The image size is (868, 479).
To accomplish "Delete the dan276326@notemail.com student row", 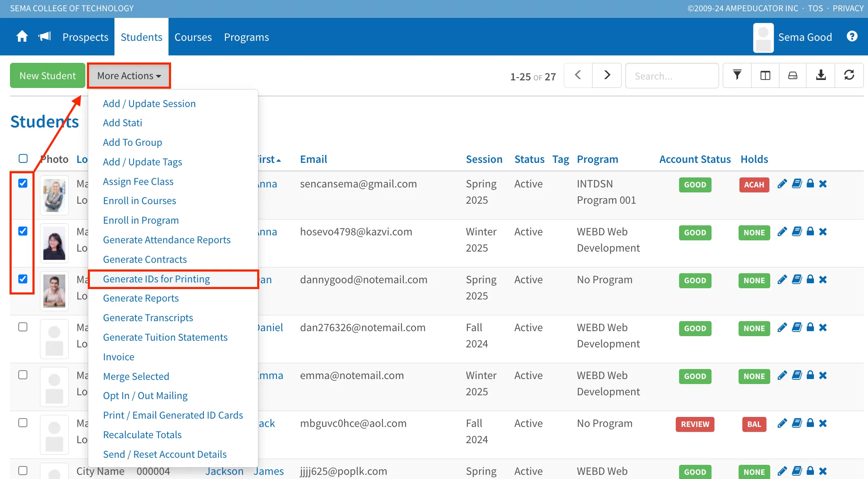I will pyautogui.click(x=823, y=327).
